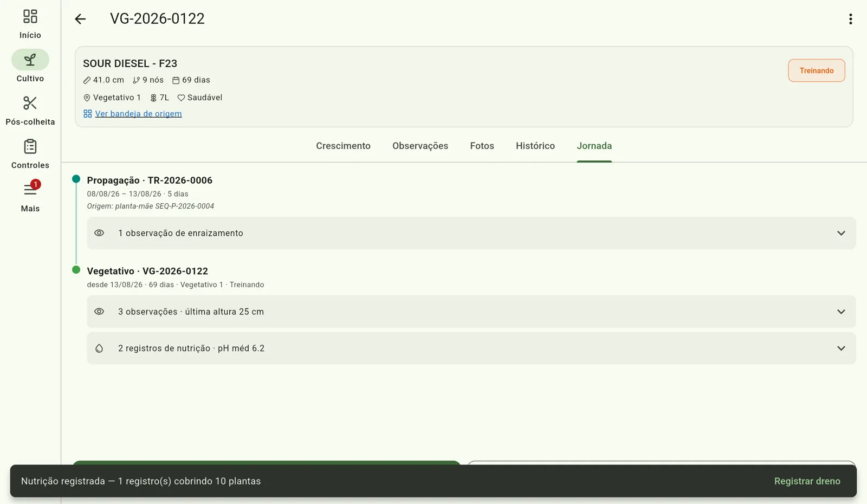
Task: Click Registrar dreno in the snackbar
Action: pos(807,481)
